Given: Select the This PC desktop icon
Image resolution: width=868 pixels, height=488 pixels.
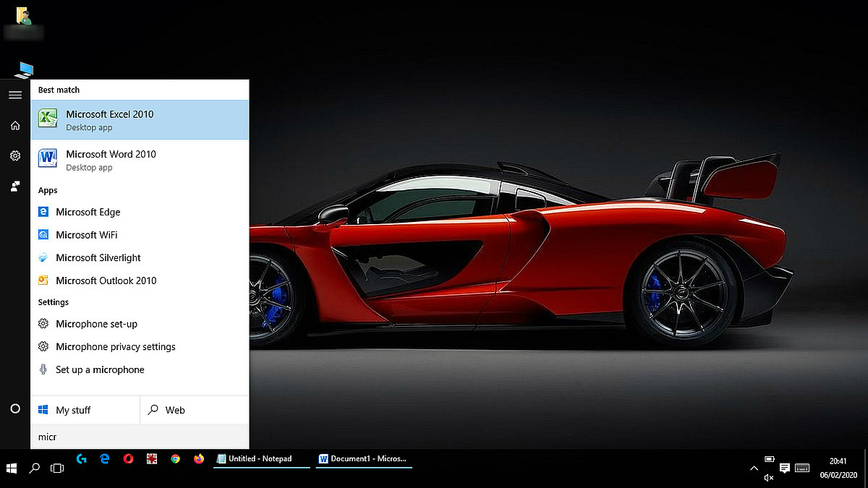Looking at the screenshot, I should 24,69.
